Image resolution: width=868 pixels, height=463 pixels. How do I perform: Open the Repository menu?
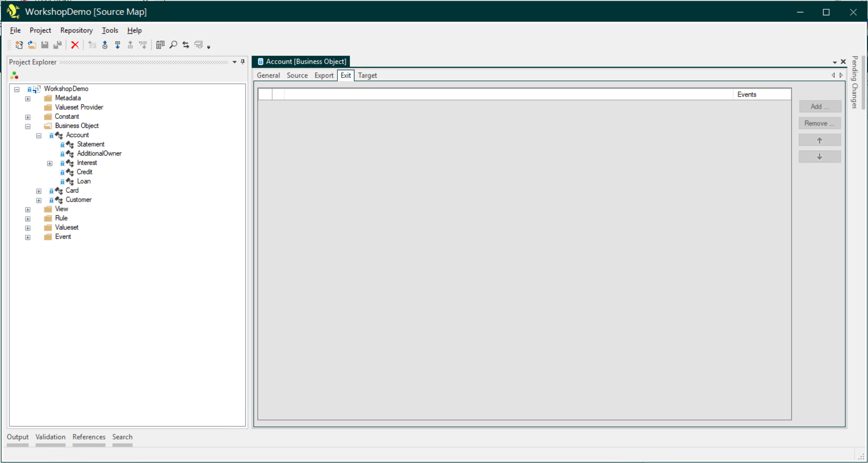[x=76, y=30]
